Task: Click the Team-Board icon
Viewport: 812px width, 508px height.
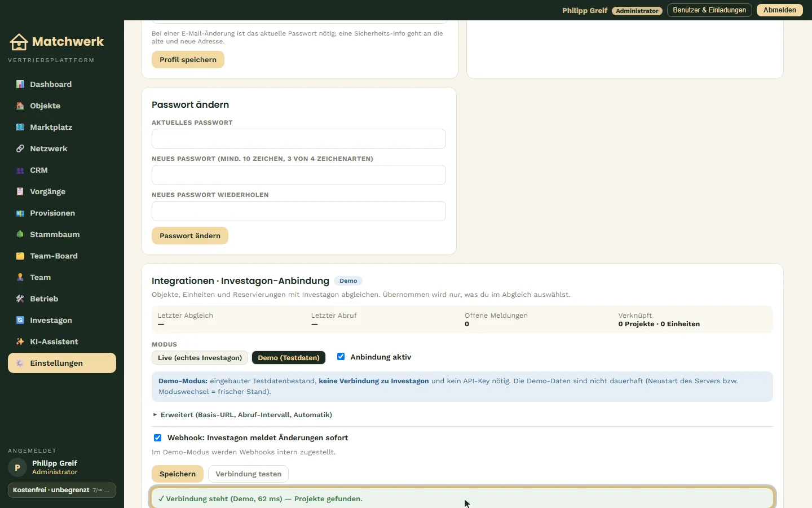Action: 20,256
